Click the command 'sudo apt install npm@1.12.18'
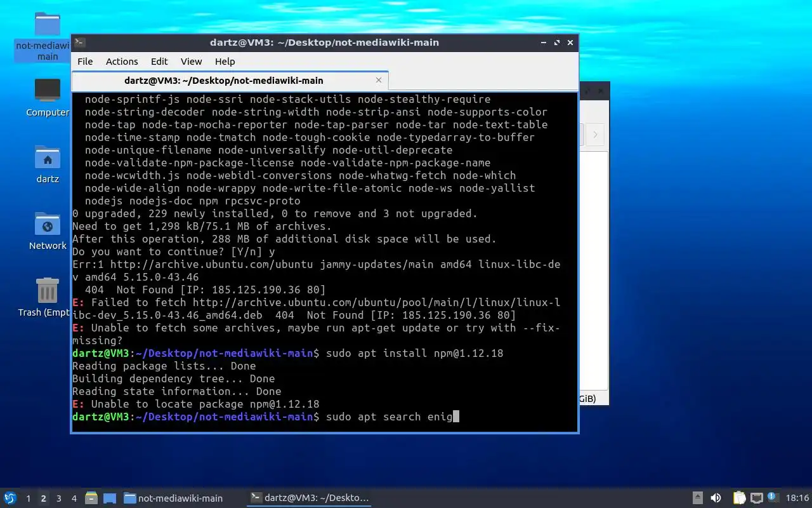Screen dimensions: 812x508 (414, 353)
